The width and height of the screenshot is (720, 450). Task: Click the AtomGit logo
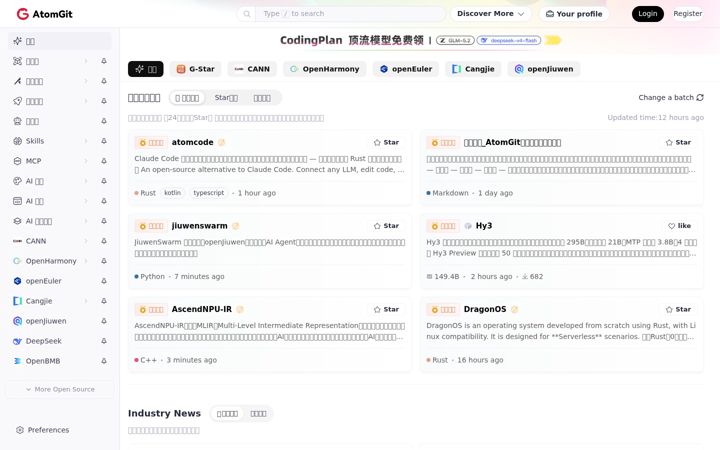pos(45,14)
